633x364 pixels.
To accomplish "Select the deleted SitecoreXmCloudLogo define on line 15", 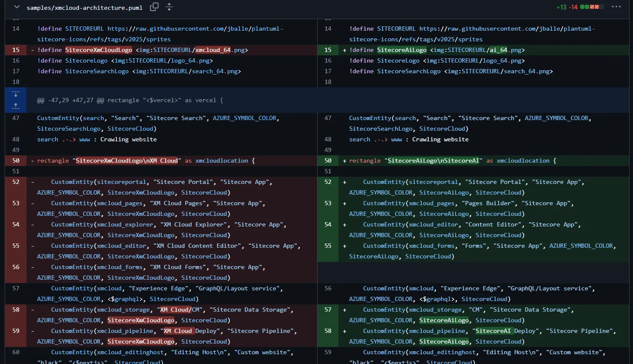I will [x=99, y=50].
